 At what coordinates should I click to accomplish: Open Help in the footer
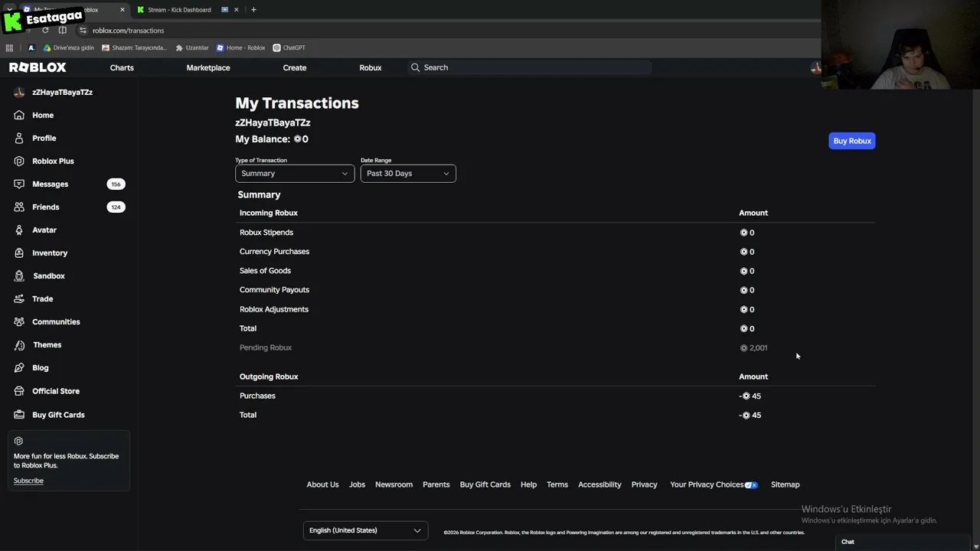click(528, 484)
